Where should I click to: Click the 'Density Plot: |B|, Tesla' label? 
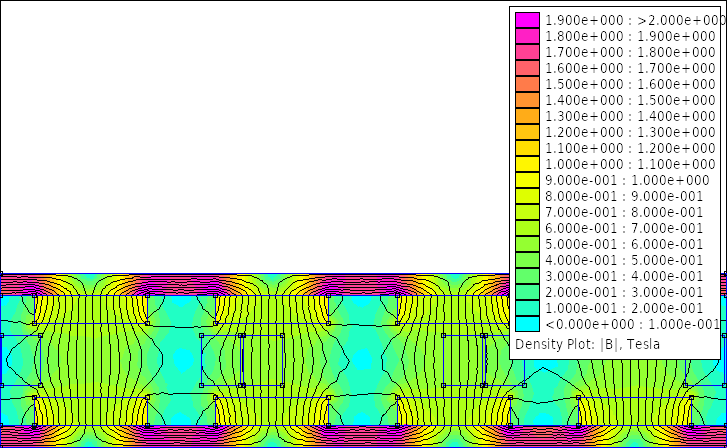coord(587,344)
